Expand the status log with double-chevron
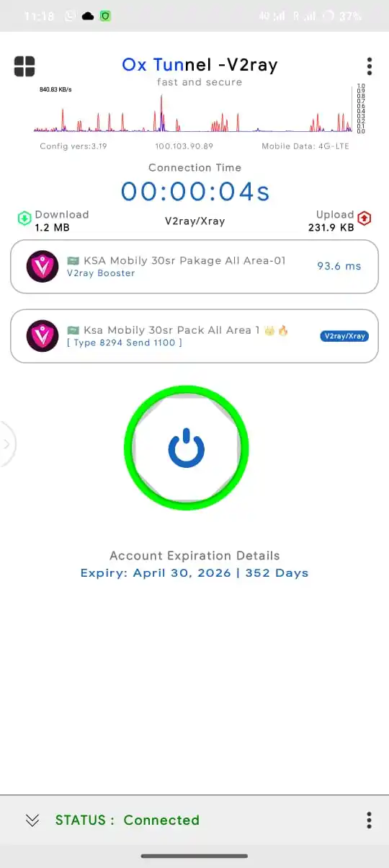 32,820
